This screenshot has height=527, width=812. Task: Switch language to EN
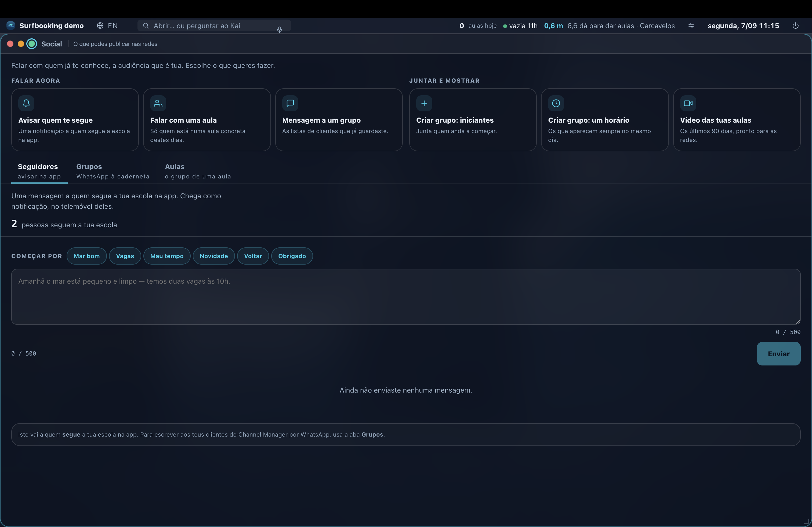pos(113,25)
